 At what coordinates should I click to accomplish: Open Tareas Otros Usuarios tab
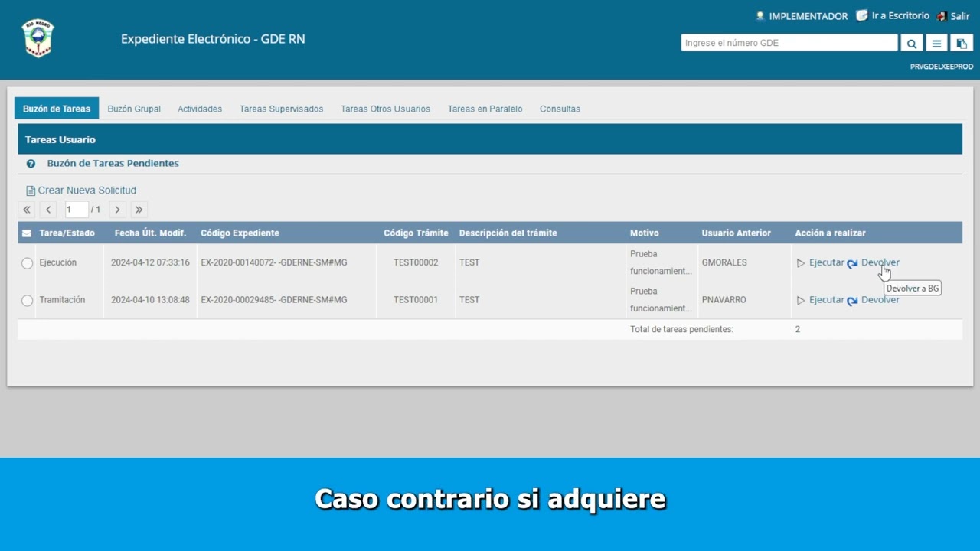click(x=385, y=109)
